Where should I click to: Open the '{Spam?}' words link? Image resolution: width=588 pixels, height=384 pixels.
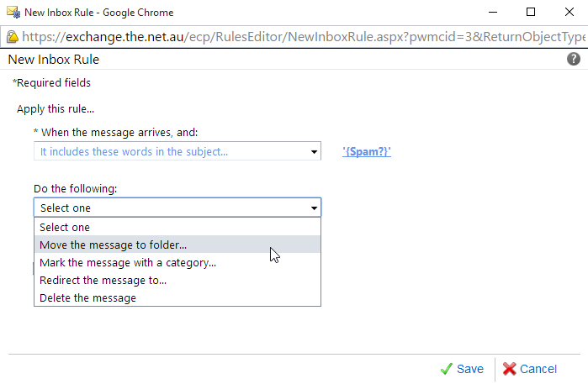(367, 152)
